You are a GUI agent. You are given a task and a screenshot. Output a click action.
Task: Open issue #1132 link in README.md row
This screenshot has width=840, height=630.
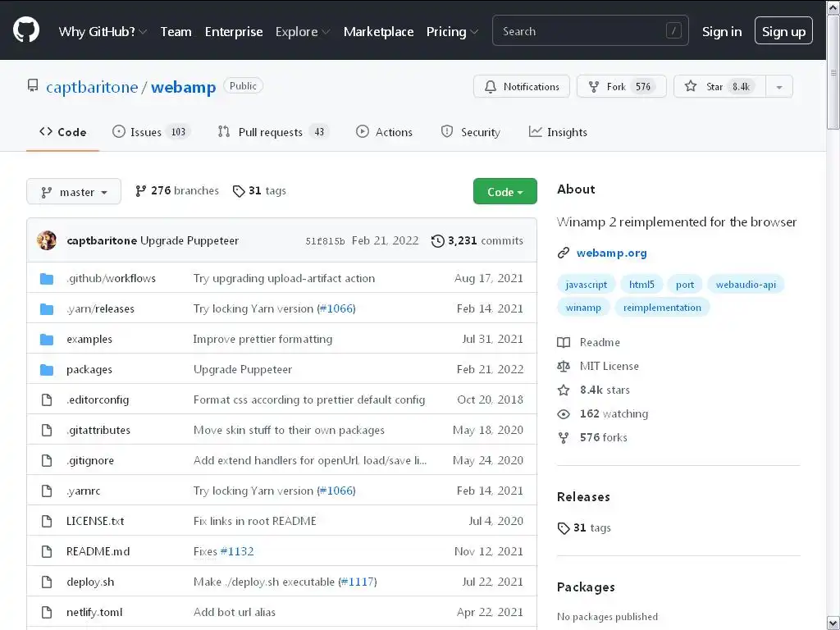coord(237,551)
